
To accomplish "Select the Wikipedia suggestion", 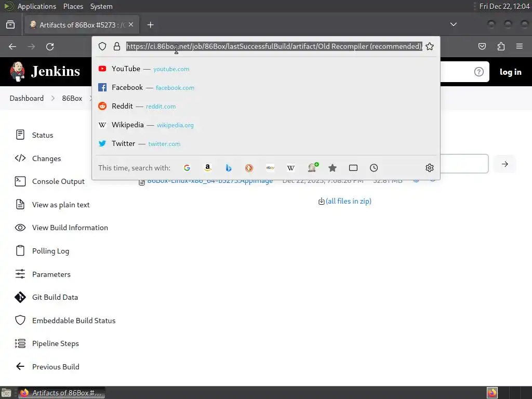I will [x=266, y=125].
